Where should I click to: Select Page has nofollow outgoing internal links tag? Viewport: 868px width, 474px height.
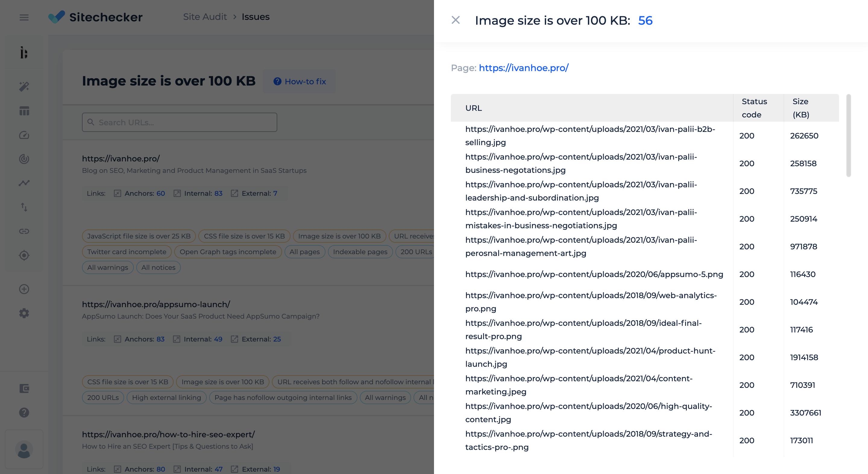(x=283, y=397)
